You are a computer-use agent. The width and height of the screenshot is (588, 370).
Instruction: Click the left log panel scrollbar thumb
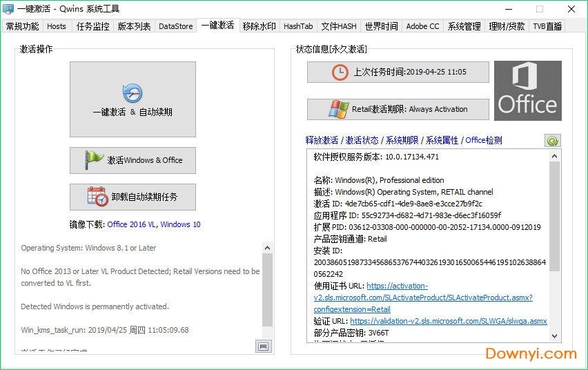pos(267,290)
